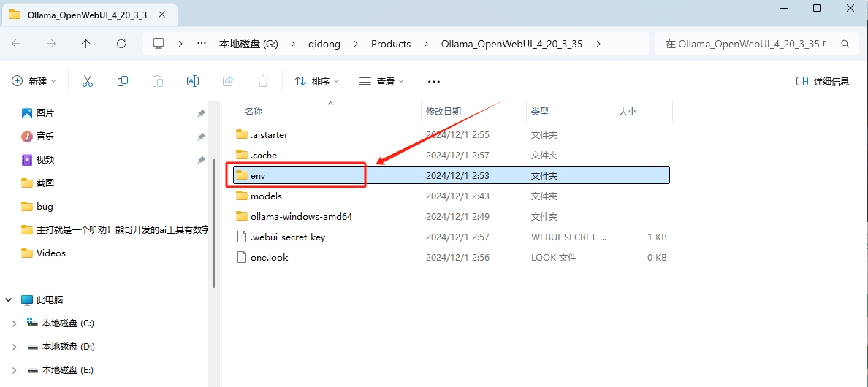Viewport: 868px width, 387px height.
Task: Expand the 本地磁盘 (E:) node
Action: point(15,370)
